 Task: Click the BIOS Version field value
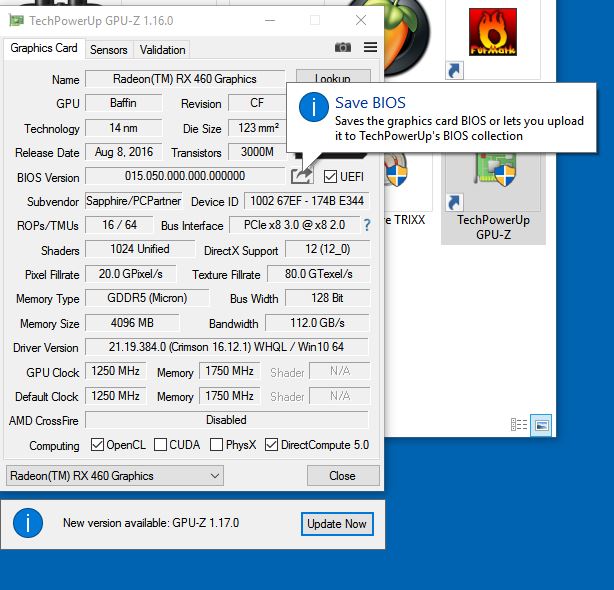coord(185,176)
